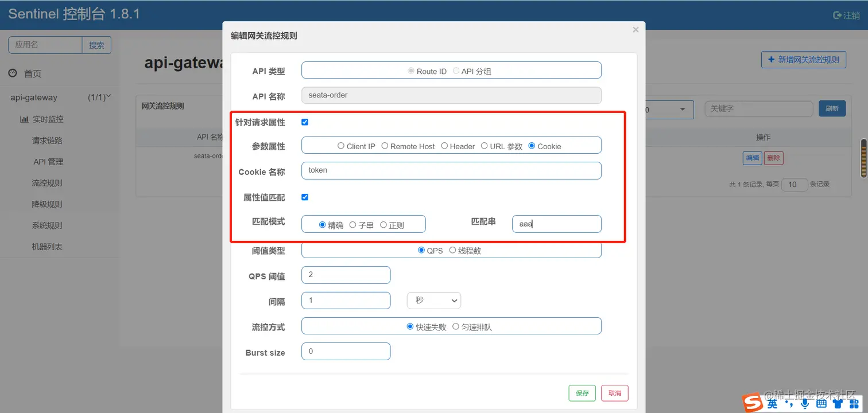The height and width of the screenshot is (413, 868).
Task: Select API 分组 API type radio
Action: pyautogui.click(x=456, y=71)
